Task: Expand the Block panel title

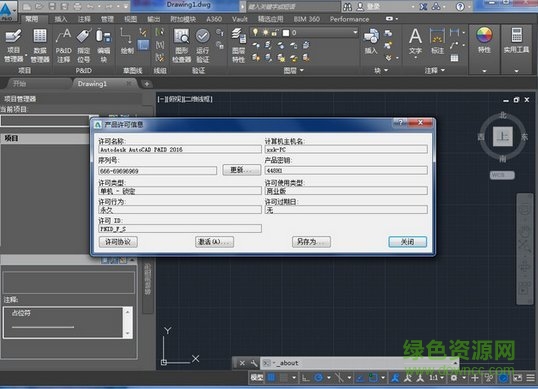Action: tap(381, 70)
